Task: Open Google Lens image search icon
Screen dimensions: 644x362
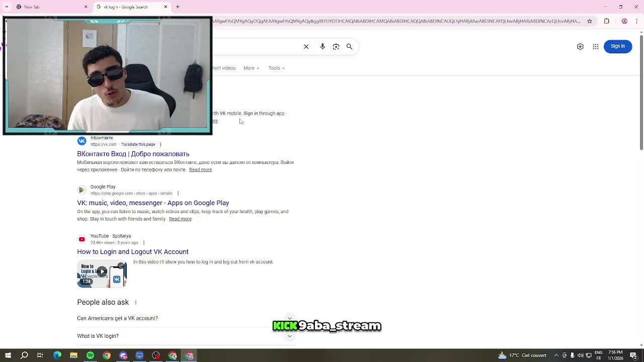Action: 336,47
